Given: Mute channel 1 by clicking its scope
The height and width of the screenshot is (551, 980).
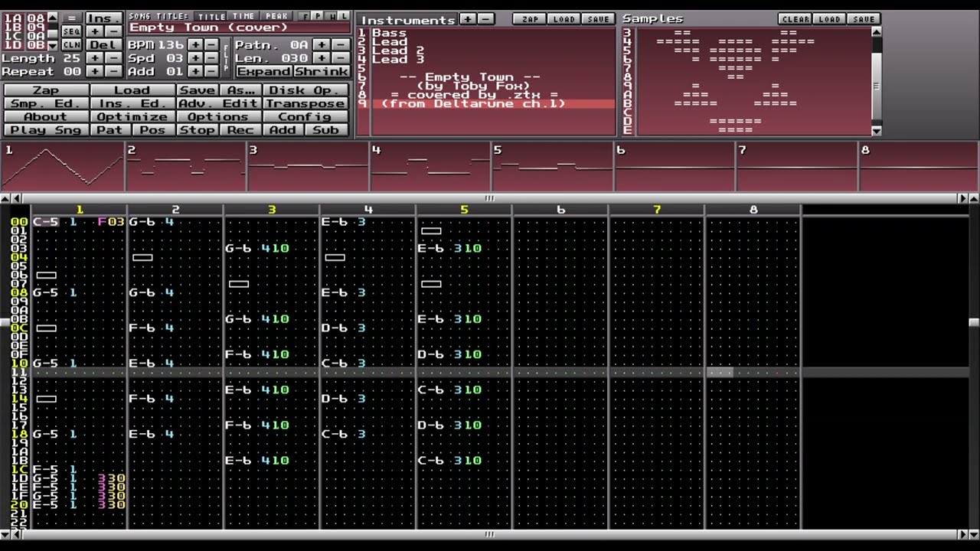Looking at the screenshot, I should click(62, 167).
